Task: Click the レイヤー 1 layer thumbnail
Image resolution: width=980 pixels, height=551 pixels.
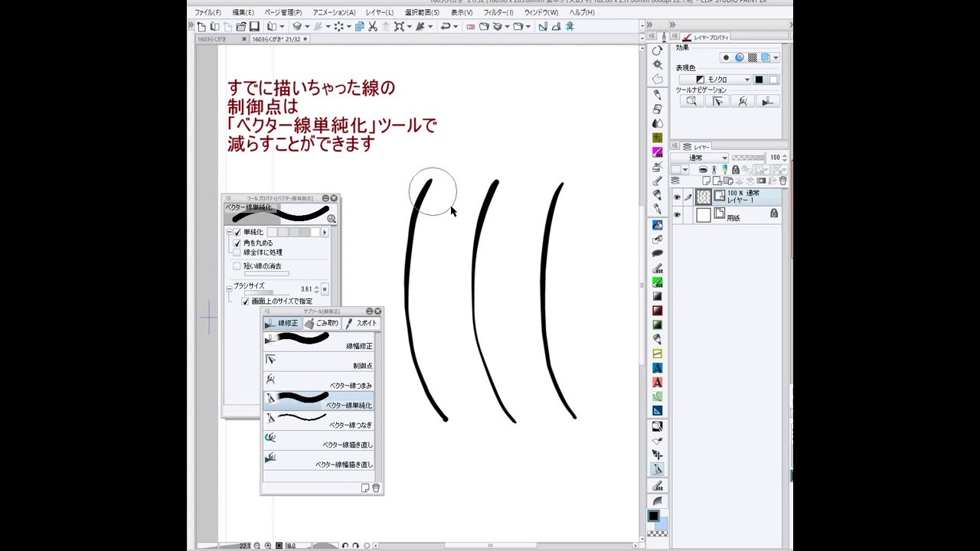Action: point(704,197)
